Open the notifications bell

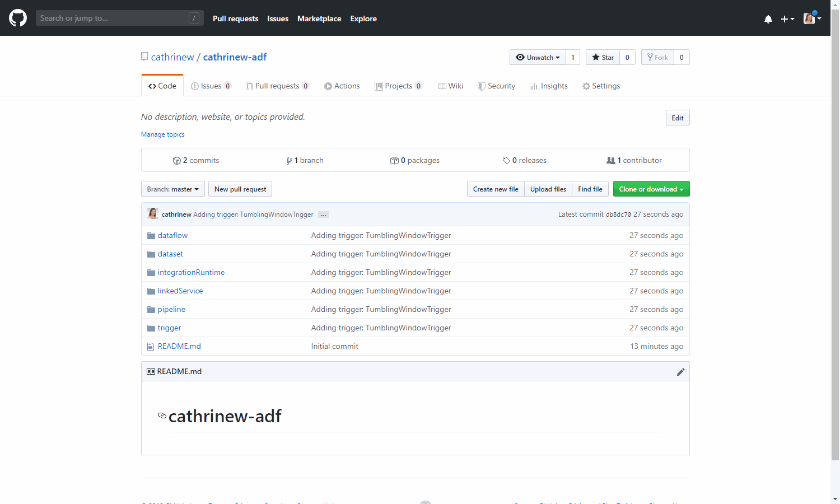768,19
